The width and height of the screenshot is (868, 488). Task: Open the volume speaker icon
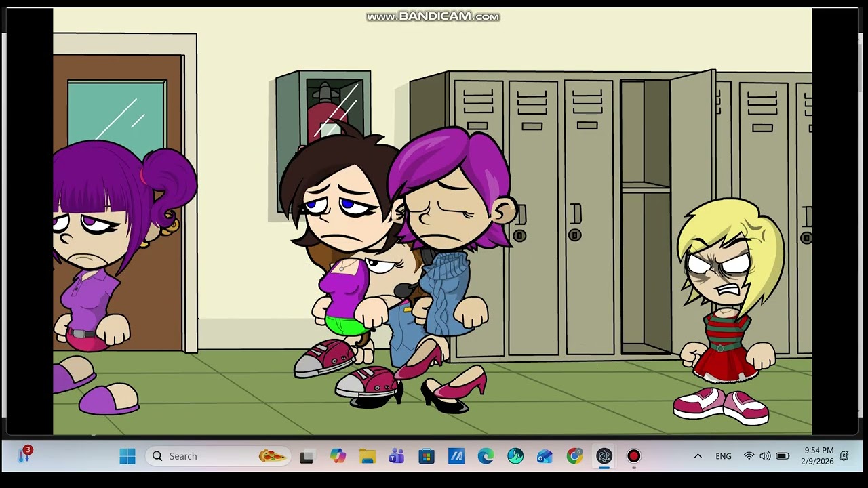(x=766, y=456)
